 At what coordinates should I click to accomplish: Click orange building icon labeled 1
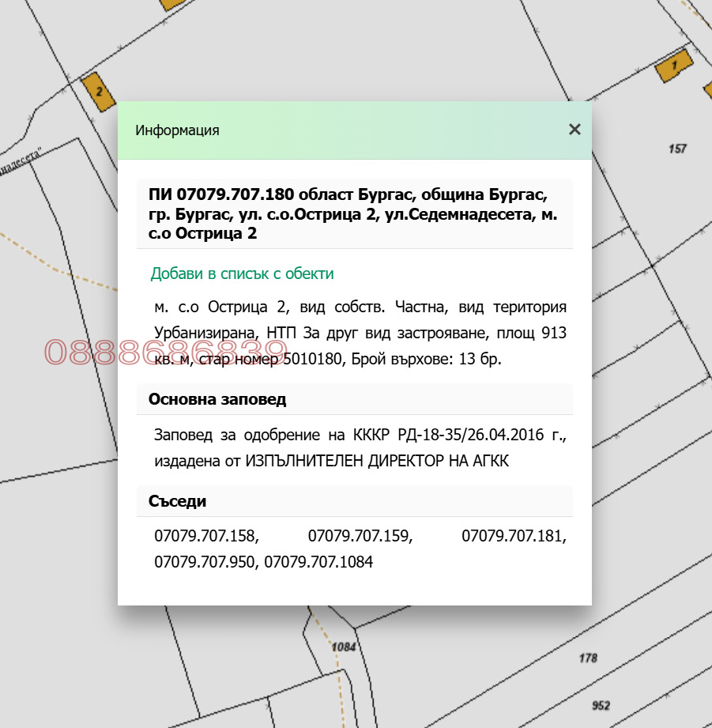[672, 67]
